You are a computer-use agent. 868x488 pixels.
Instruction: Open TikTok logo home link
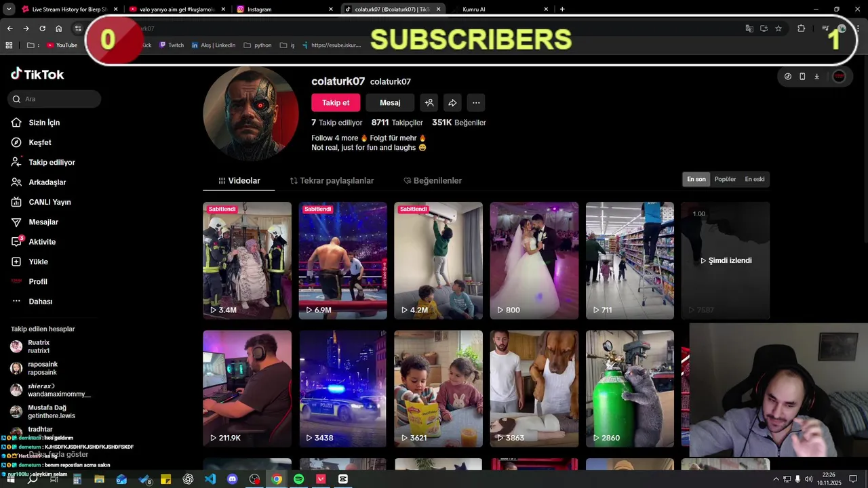(x=37, y=75)
